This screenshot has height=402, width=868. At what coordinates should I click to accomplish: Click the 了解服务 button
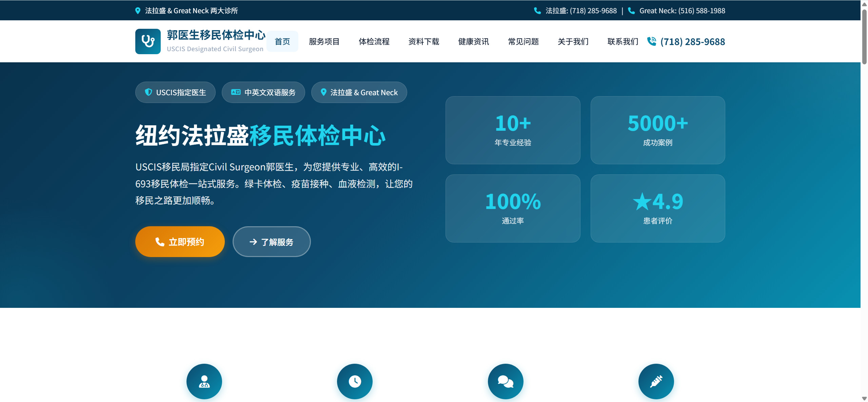click(x=272, y=242)
